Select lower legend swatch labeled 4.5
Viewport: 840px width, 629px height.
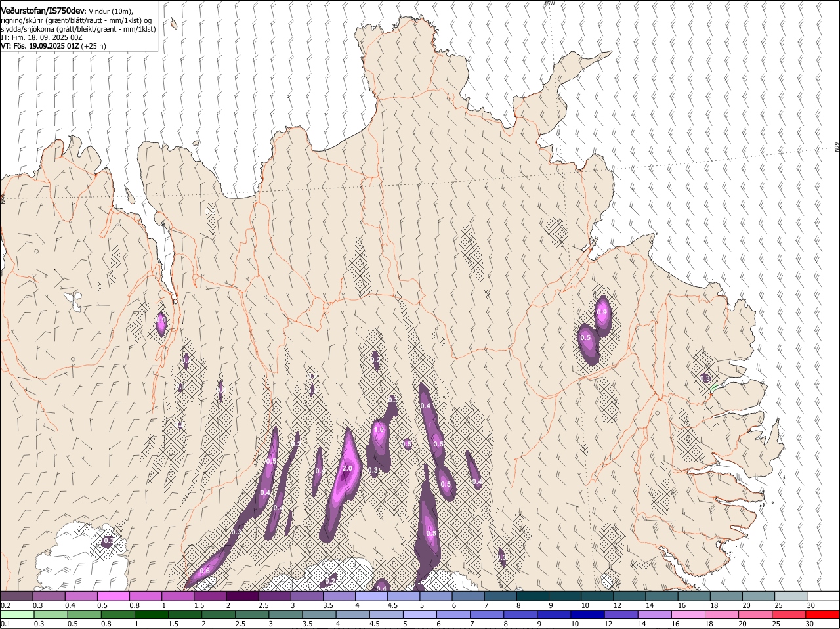pos(386,615)
